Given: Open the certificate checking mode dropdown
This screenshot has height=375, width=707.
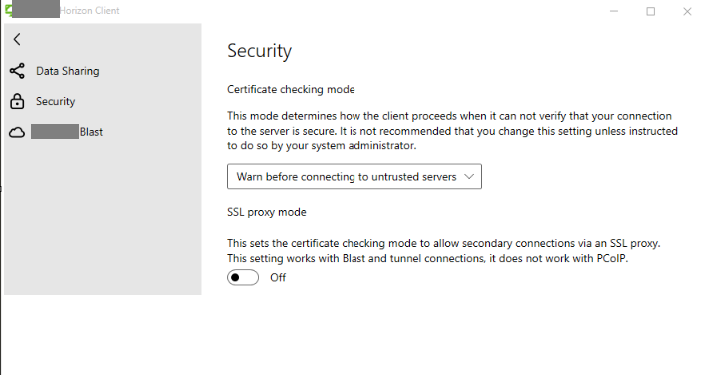Looking at the screenshot, I should 354,176.
